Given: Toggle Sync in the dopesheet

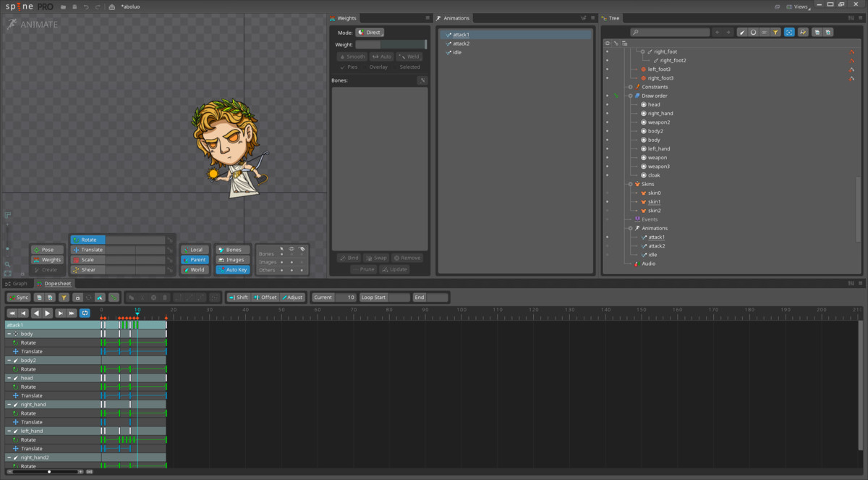Looking at the screenshot, I should click(x=19, y=298).
